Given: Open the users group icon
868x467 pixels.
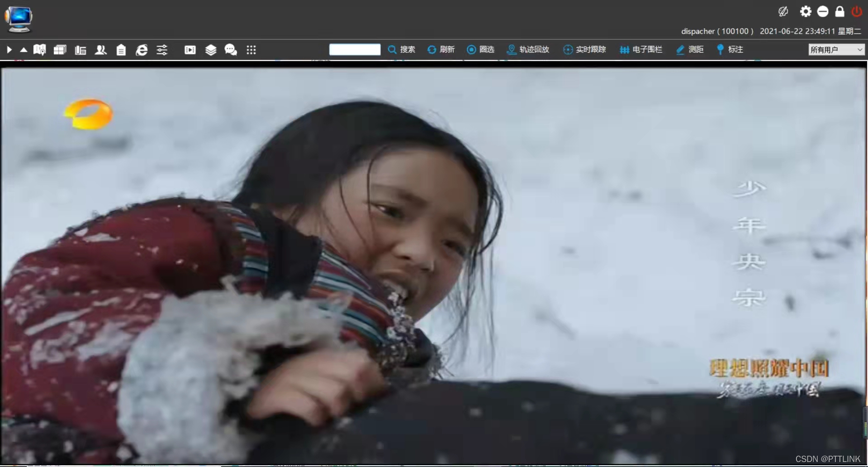Looking at the screenshot, I should pyautogui.click(x=101, y=50).
